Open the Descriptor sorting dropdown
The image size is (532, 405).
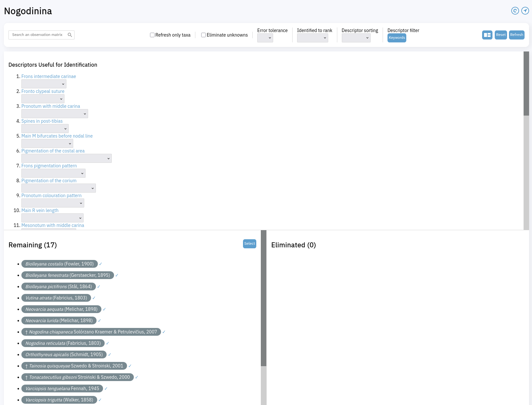[x=356, y=38]
